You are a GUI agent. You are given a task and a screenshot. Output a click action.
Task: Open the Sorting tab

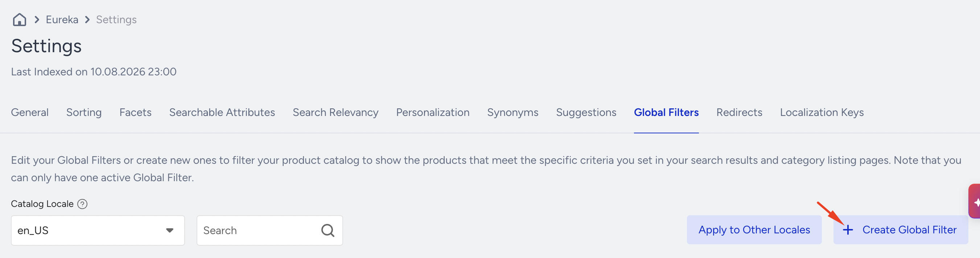84,112
